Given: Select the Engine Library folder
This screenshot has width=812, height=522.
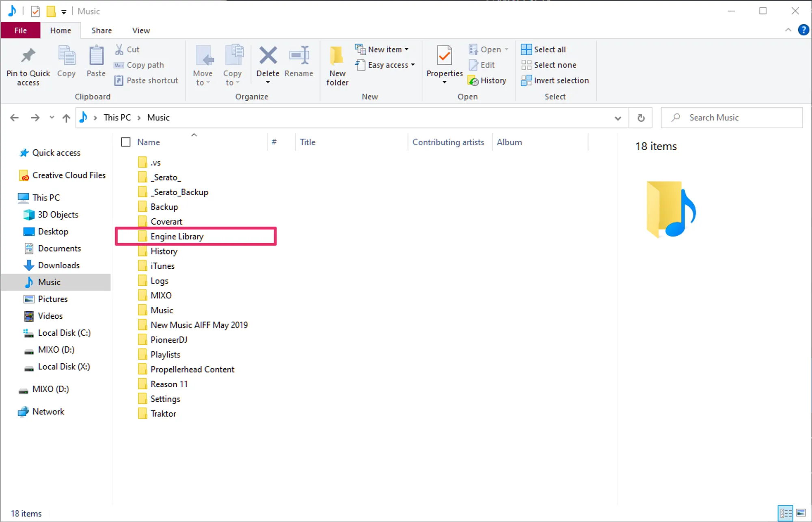Looking at the screenshot, I should coord(177,236).
